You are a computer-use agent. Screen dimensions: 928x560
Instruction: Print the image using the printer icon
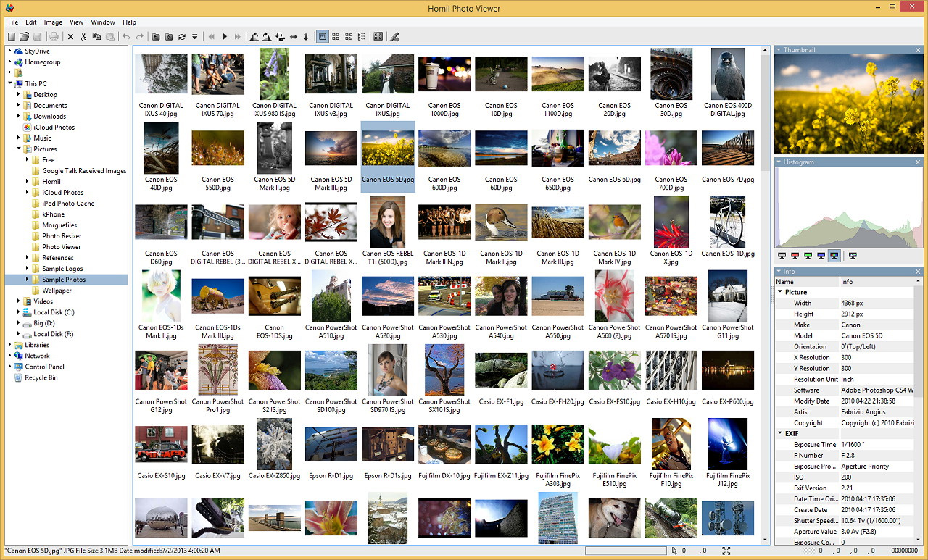click(54, 36)
